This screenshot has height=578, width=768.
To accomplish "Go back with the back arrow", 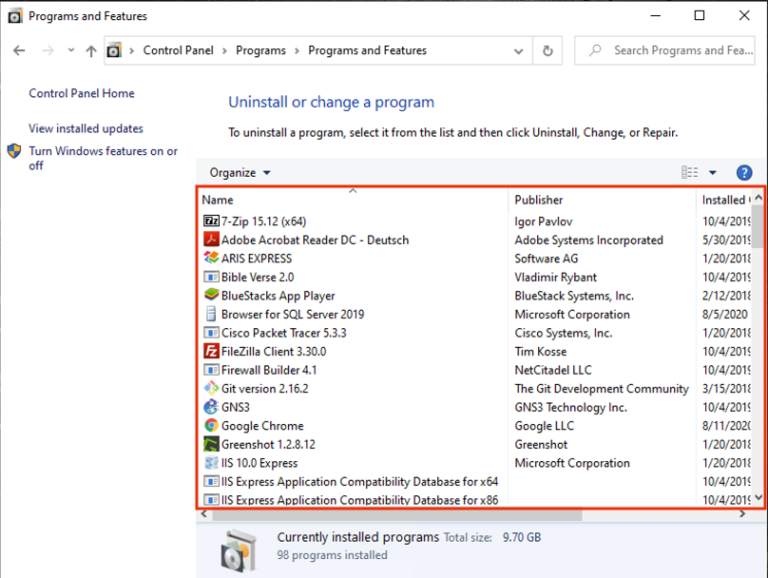I will [19, 50].
